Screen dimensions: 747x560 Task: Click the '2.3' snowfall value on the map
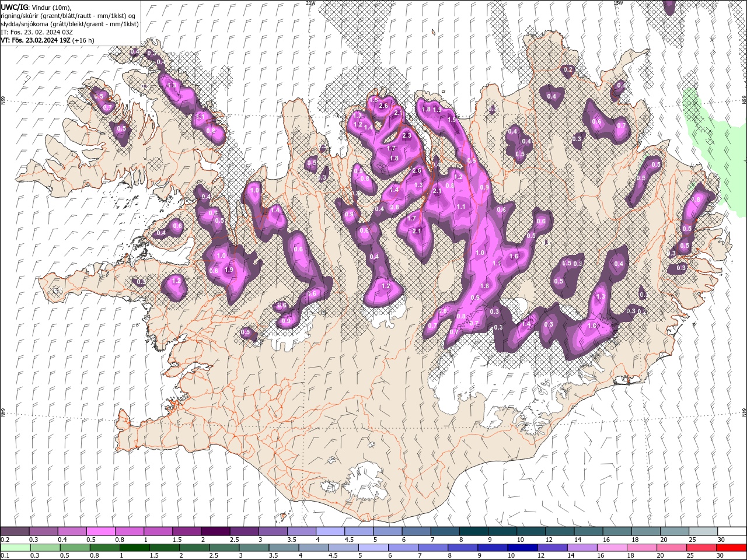click(407, 135)
